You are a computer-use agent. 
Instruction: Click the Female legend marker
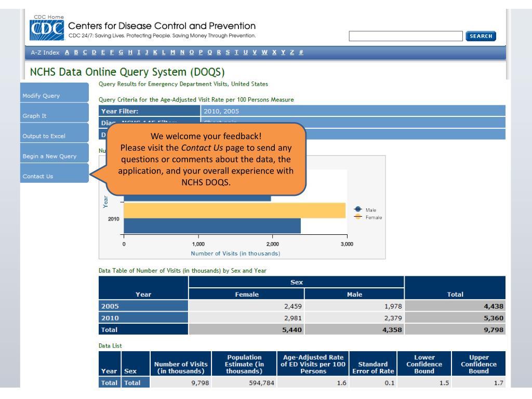(x=358, y=217)
